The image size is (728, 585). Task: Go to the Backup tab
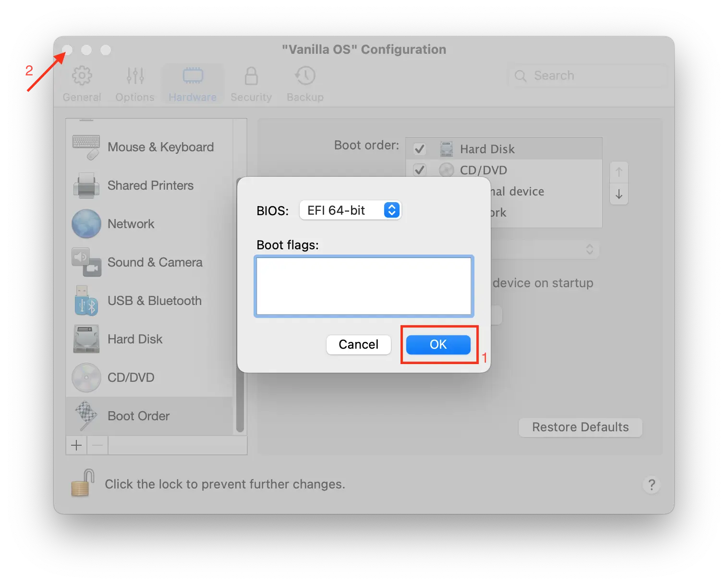[305, 84]
